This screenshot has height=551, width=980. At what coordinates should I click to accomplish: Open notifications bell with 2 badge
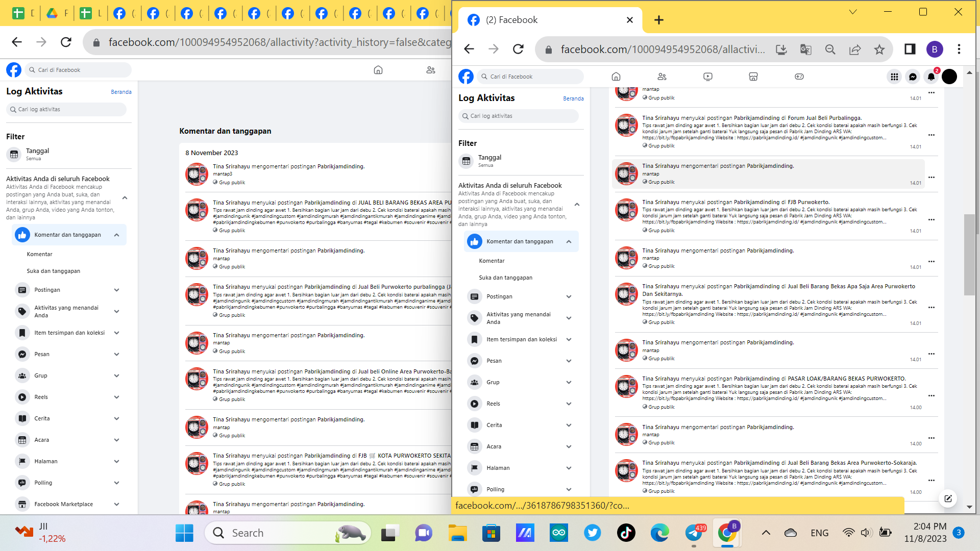point(931,77)
